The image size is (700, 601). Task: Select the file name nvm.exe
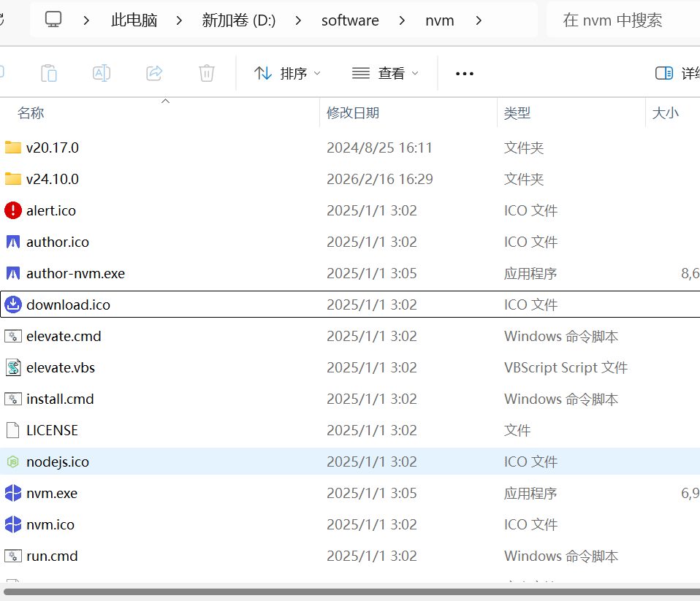click(52, 493)
